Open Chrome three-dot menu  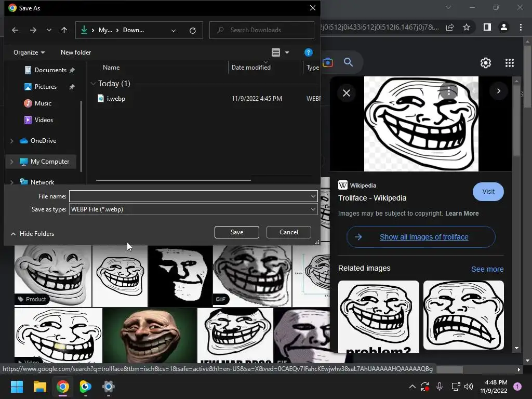pyautogui.click(x=521, y=27)
